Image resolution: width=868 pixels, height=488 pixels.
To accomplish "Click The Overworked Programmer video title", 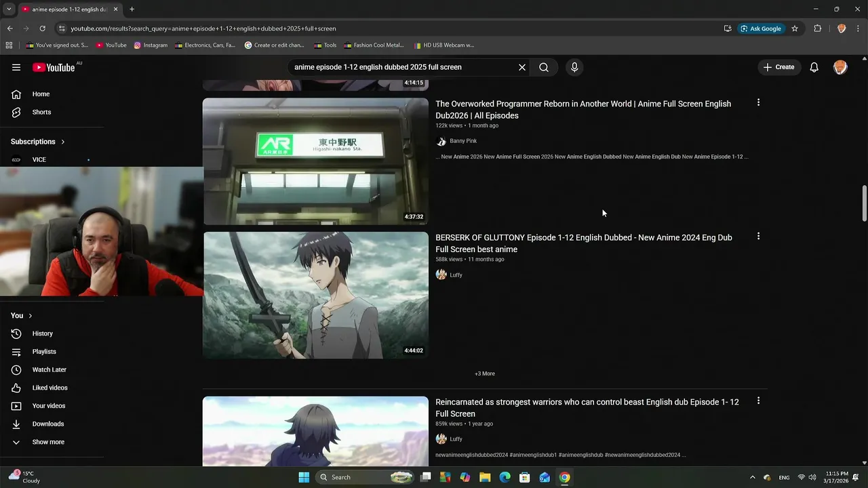I will click(583, 110).
